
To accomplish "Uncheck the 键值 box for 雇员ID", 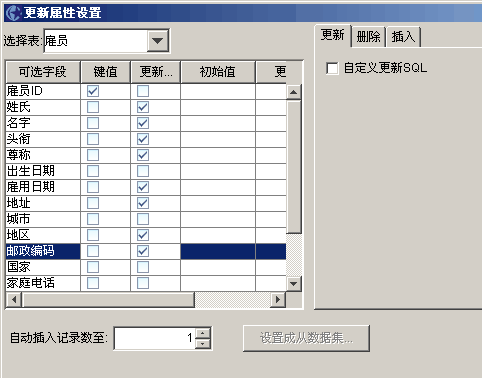I will coord(93,91).
